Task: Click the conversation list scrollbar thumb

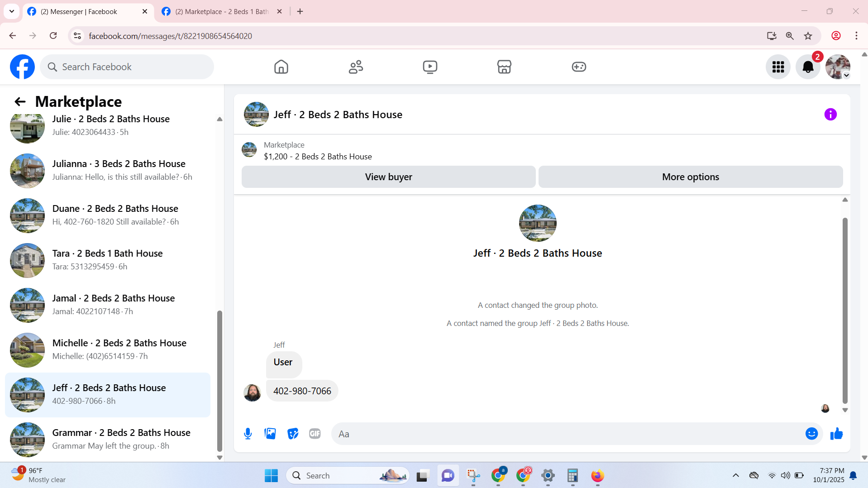Action: click(x=219, y=381)
